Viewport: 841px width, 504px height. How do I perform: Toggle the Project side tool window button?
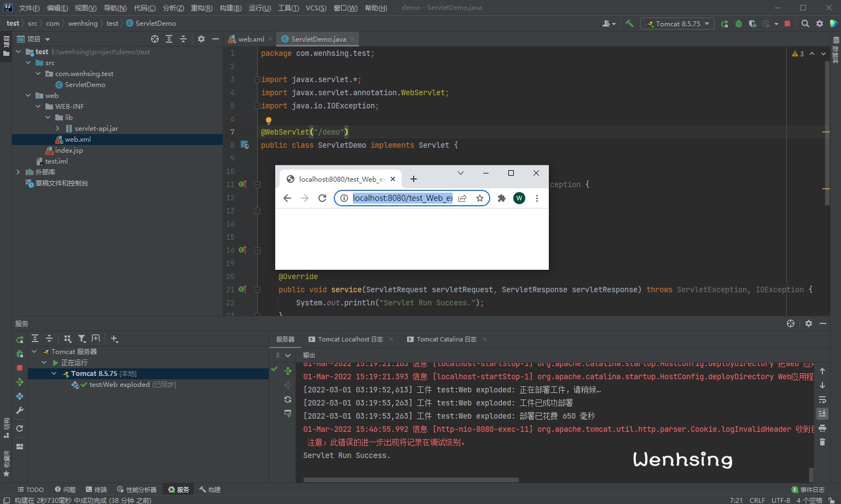pyautogui.click(x=7, y=46)
